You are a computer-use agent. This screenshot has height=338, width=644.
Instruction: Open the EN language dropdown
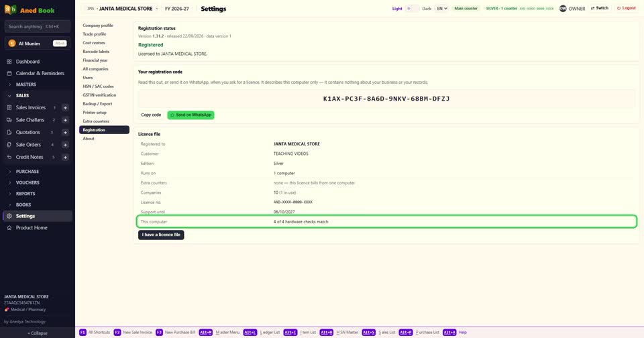click(x=441, y=8)
